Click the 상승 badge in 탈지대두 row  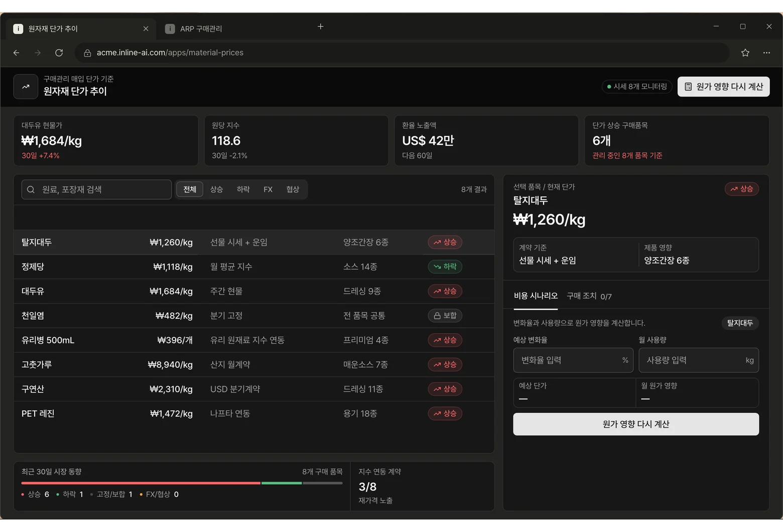(x=445, y=242)
